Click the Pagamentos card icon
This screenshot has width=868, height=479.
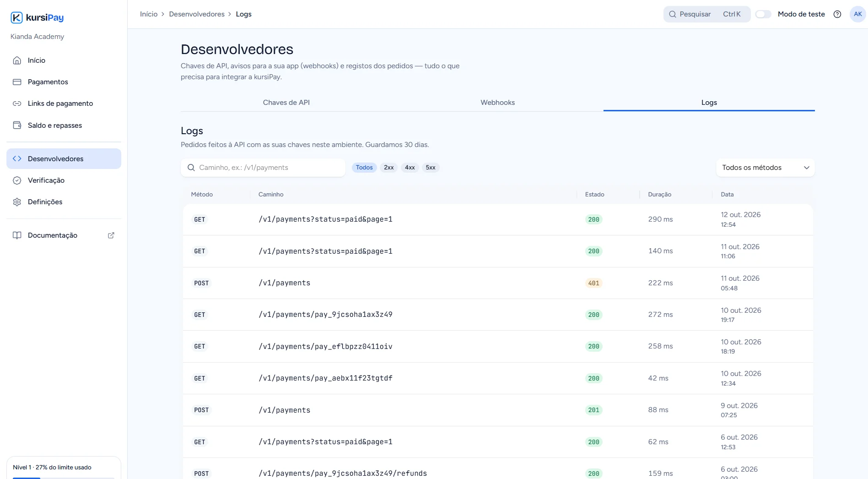click(x=17, y=82)
